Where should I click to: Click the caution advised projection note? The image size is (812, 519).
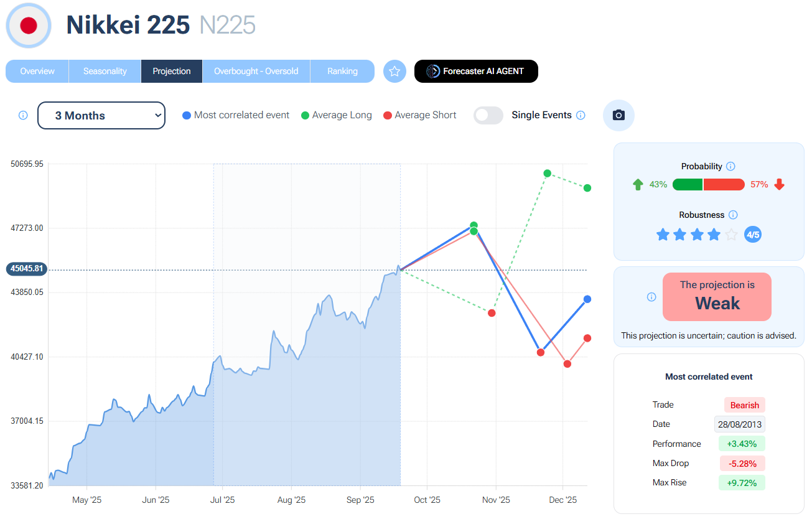pos(709,335)
